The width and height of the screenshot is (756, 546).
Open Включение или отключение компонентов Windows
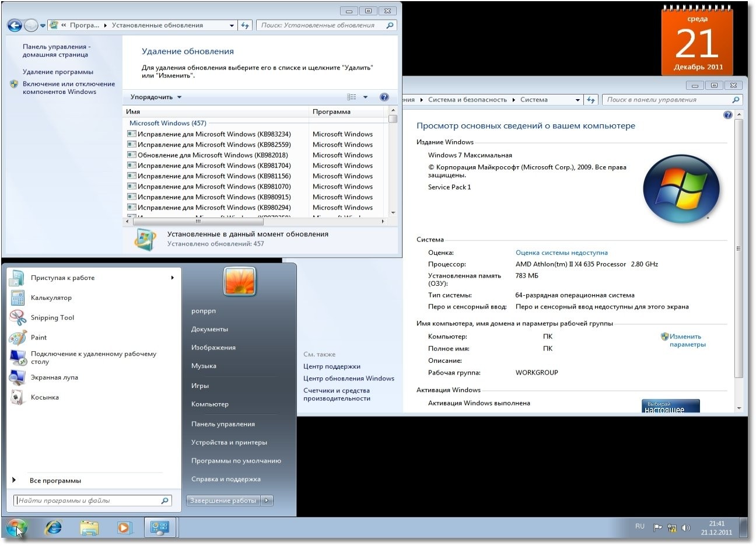pyautogui.click(x=69, y=87)
